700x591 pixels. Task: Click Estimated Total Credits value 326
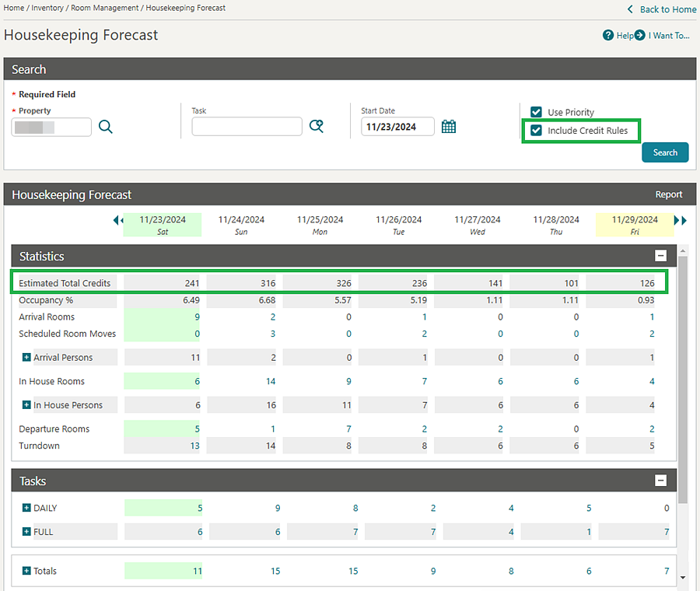(x=344, y=283)
